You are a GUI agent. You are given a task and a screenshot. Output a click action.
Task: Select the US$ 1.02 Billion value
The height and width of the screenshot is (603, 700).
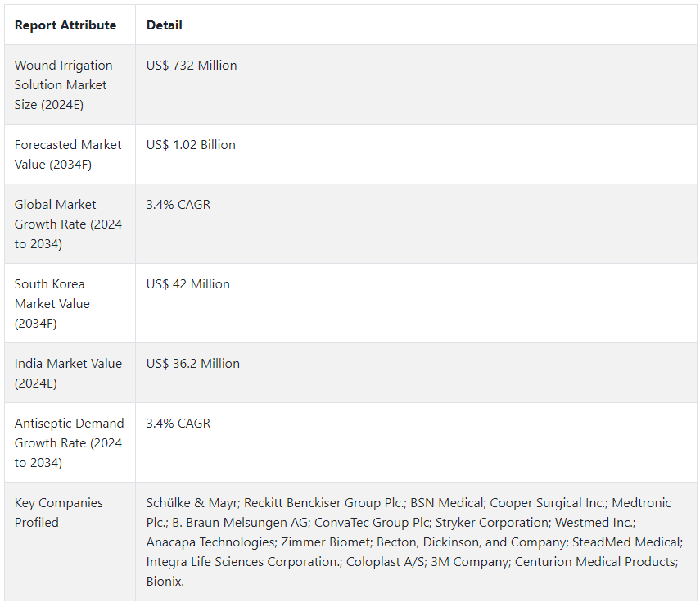191,145
